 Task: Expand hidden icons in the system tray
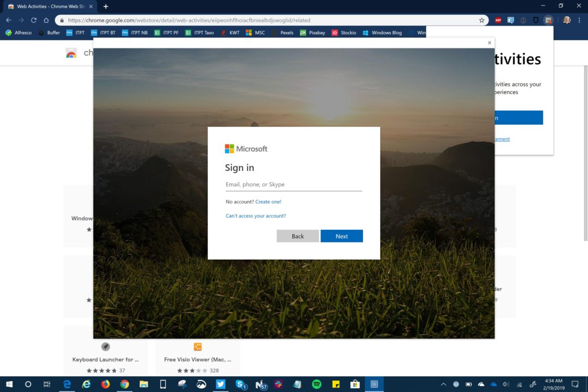[x=443, y=385]
